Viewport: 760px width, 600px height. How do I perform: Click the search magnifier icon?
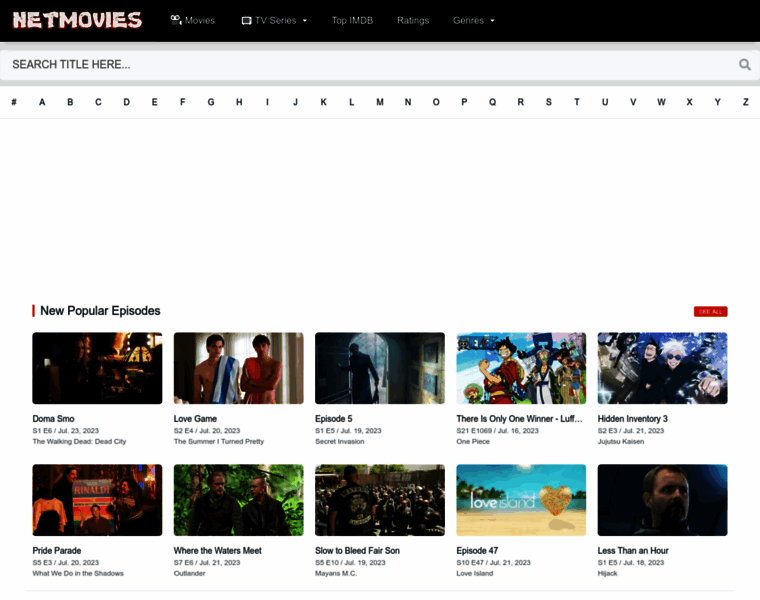click(x=744, y=64)
